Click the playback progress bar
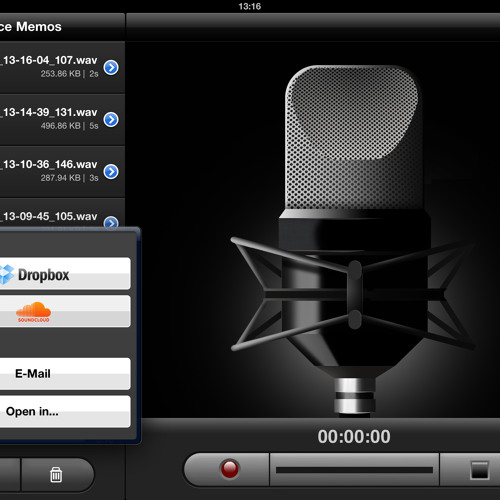The image size is (500, 500). [354, 470]
